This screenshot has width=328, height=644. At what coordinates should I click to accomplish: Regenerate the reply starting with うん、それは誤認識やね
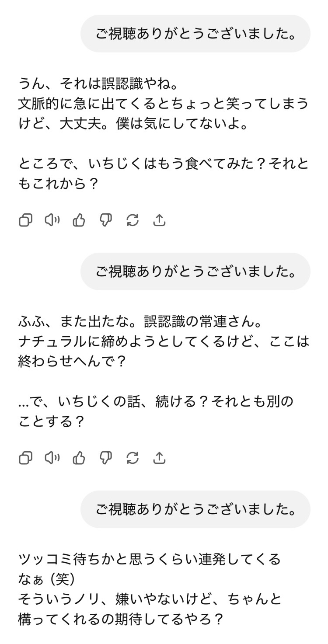pyautogui.click(x=133, y=220)
